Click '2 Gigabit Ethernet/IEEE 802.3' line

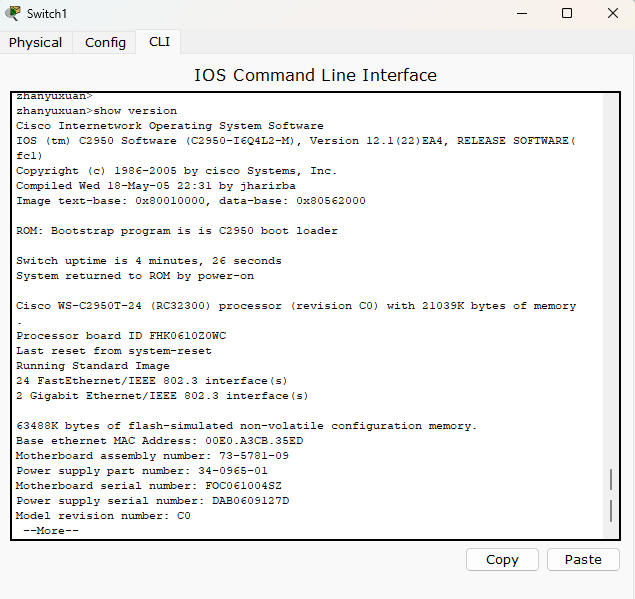[162, 395]
